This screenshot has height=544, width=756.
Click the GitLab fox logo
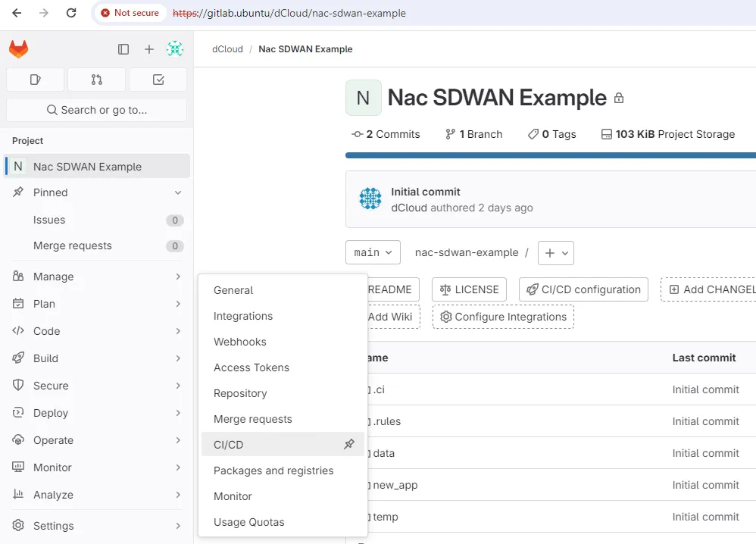point(18,49)
